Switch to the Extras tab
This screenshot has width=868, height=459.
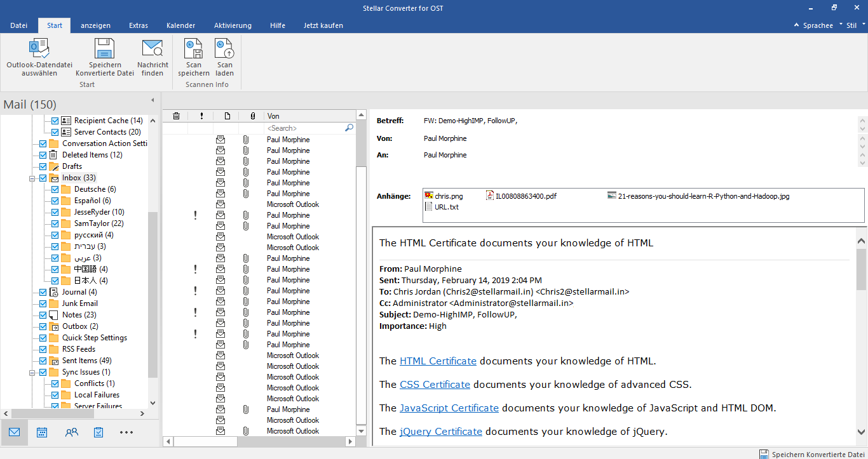click(139, 25)
